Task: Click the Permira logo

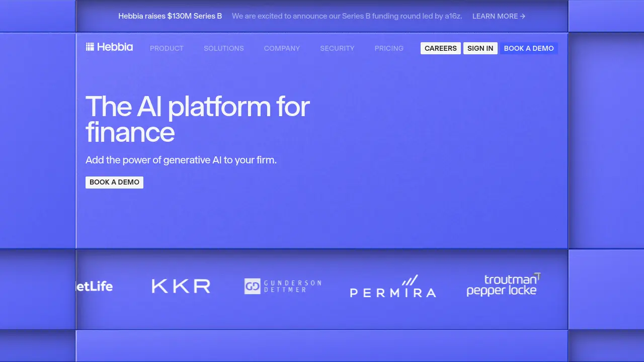Action: (x=393, y=286)
